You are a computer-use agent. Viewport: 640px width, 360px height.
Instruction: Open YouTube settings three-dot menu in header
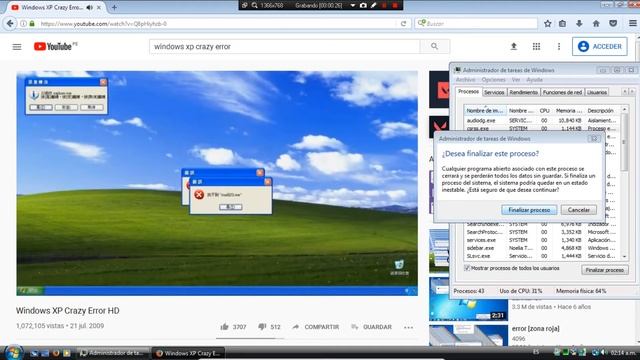click(x=559, y=47)
